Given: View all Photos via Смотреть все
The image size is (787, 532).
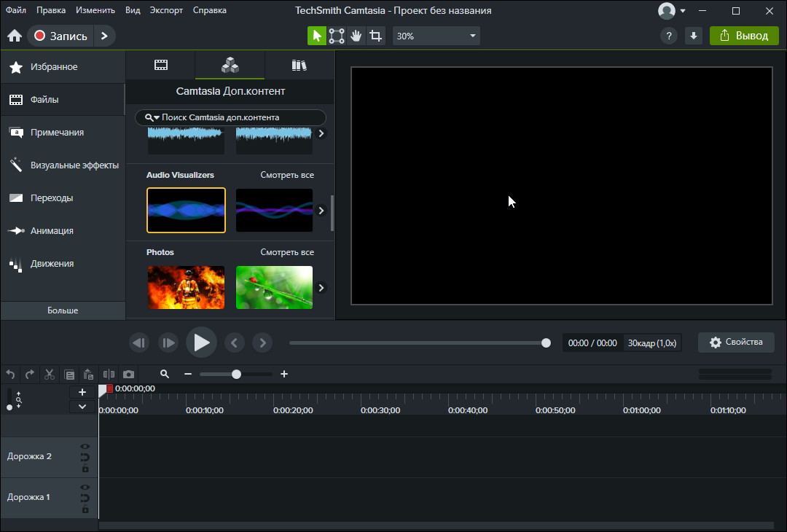Looking at the screenshot, I should point(287,252).
